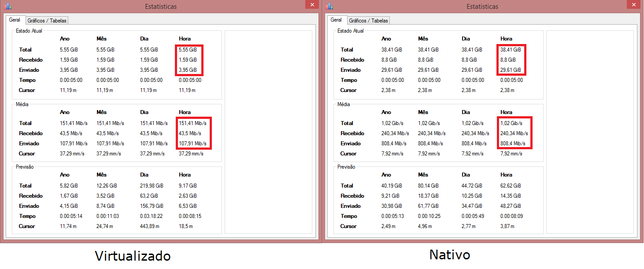Open Gráficos / Tabelas tab in Nativo window

(x=368, y=21)
